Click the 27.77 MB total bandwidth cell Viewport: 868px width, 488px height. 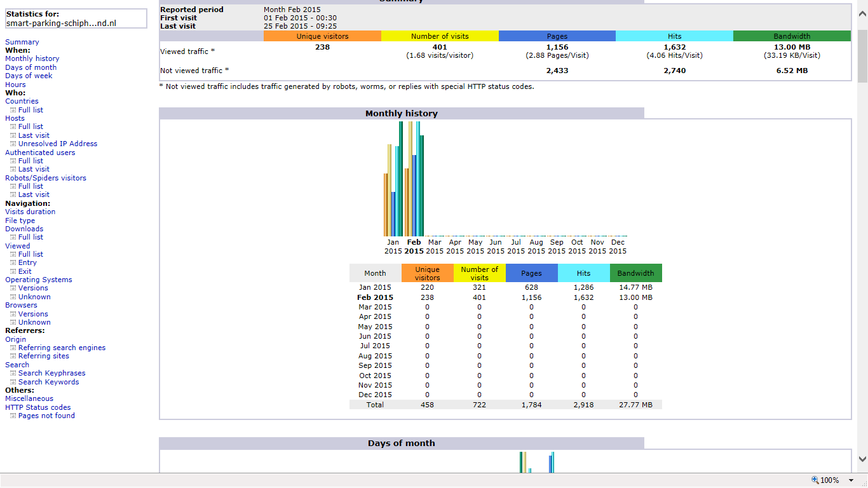tap(635, 405)
